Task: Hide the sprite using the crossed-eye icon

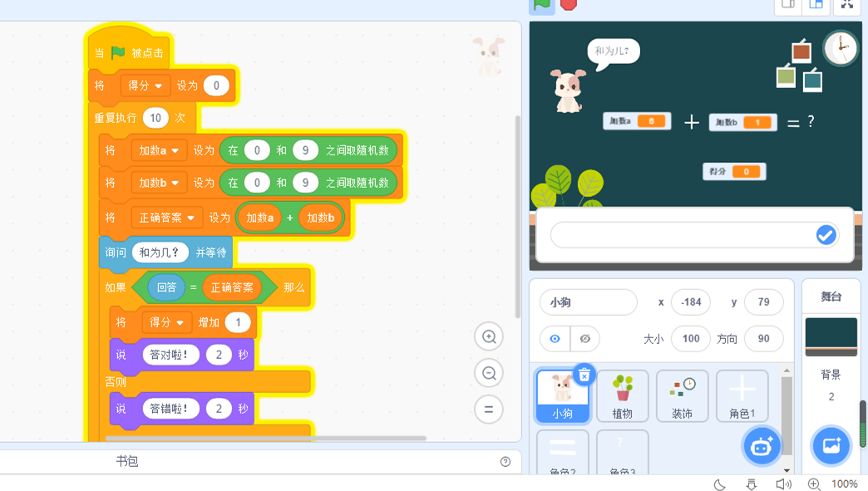Action: pyautogui.click(x=585, y=339)
